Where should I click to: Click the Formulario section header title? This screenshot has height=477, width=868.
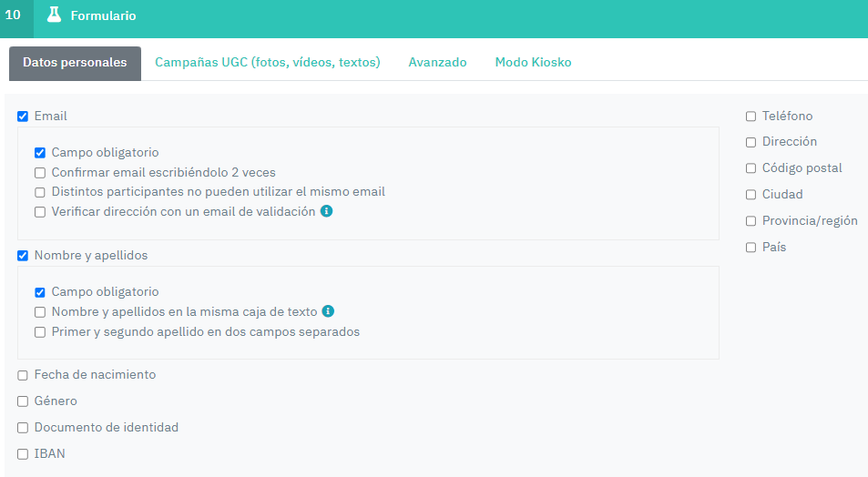click(104, 15)
